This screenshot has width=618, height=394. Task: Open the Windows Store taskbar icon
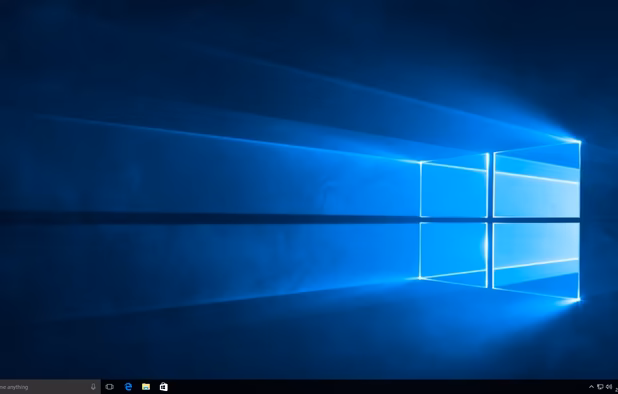[x=164, y=387]
